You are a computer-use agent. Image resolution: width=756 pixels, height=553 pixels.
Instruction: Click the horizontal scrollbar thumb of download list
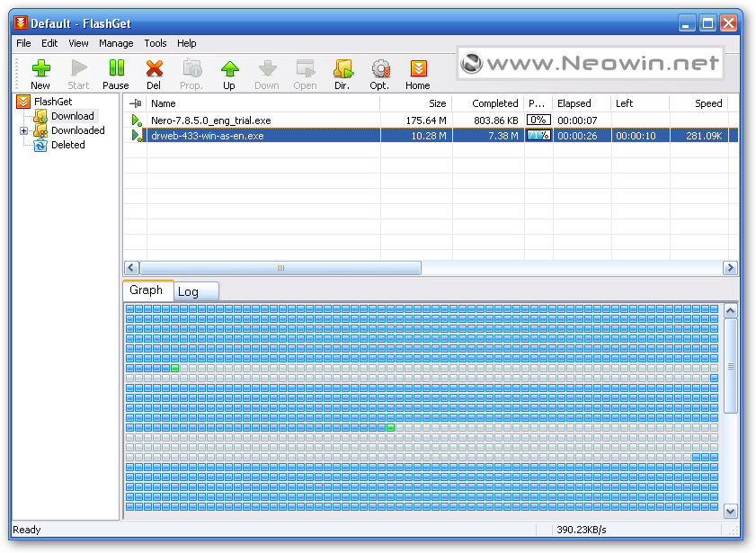click(280, 268)
